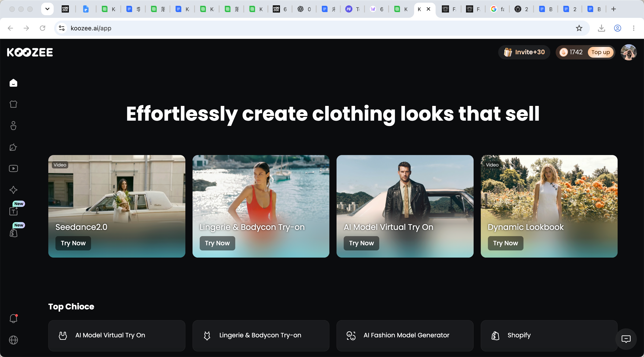Open the sparkle star icon in sidebar
The width and height of the screenshot is (644, 357).
coord(13,190)
